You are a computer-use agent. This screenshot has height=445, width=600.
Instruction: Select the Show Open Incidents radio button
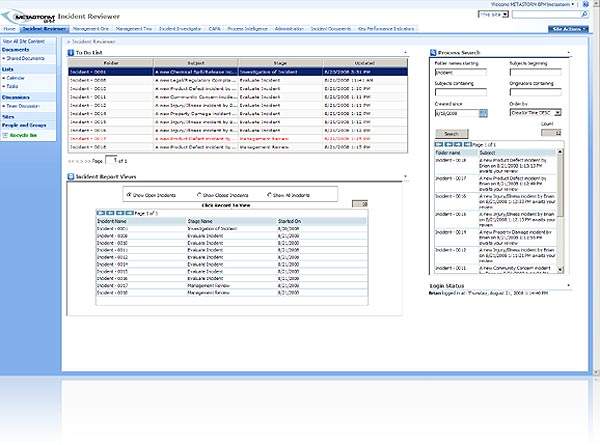127,194
